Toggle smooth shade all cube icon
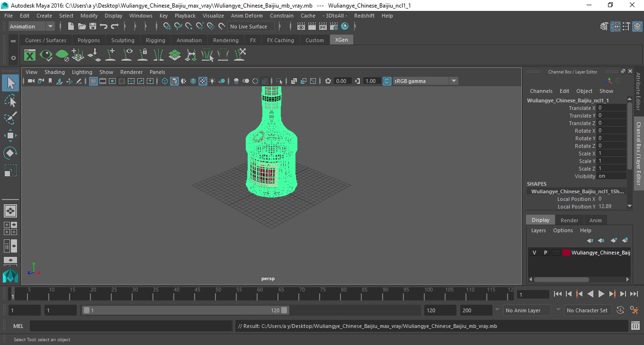644x345 pixels. coord(174,81)
